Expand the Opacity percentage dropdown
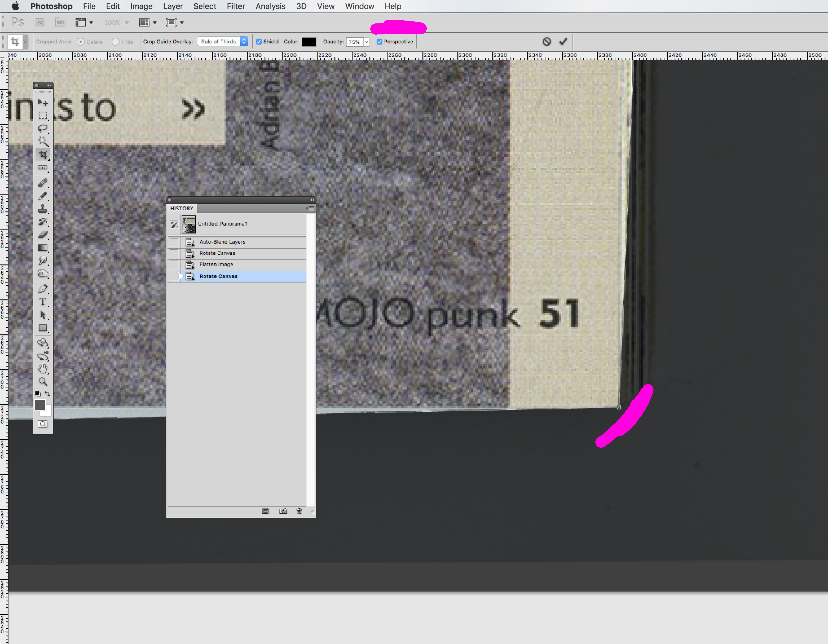The width and height of the screenshot is (828, 644). click(x=367, y=42)
